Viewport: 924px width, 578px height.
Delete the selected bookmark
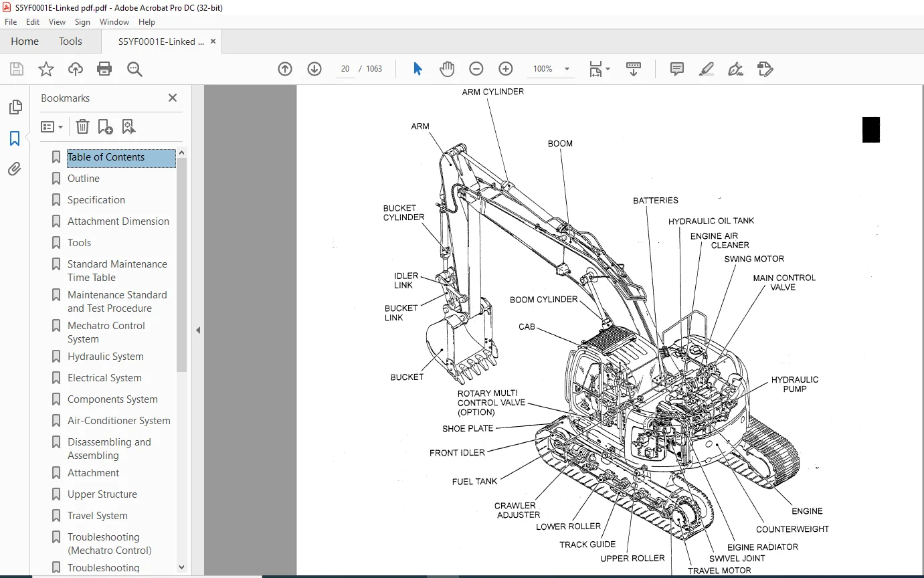pyautogui.click(x=82, y=126)
